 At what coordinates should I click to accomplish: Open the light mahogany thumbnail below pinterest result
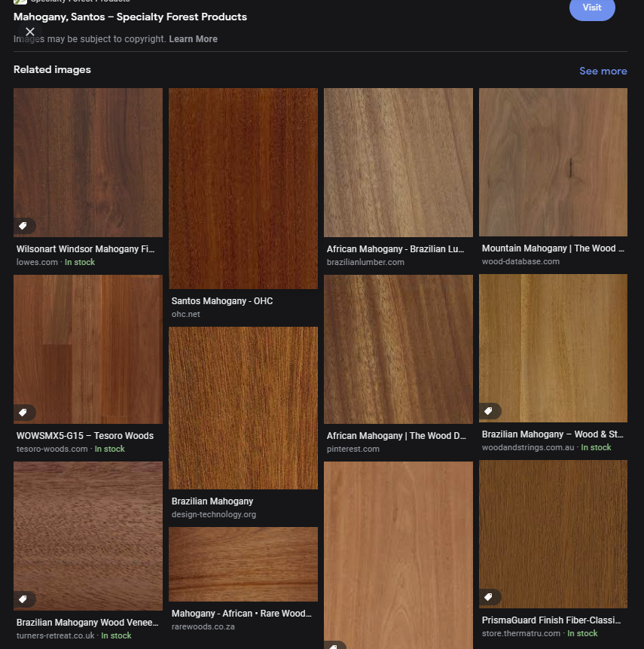point(398,555)
